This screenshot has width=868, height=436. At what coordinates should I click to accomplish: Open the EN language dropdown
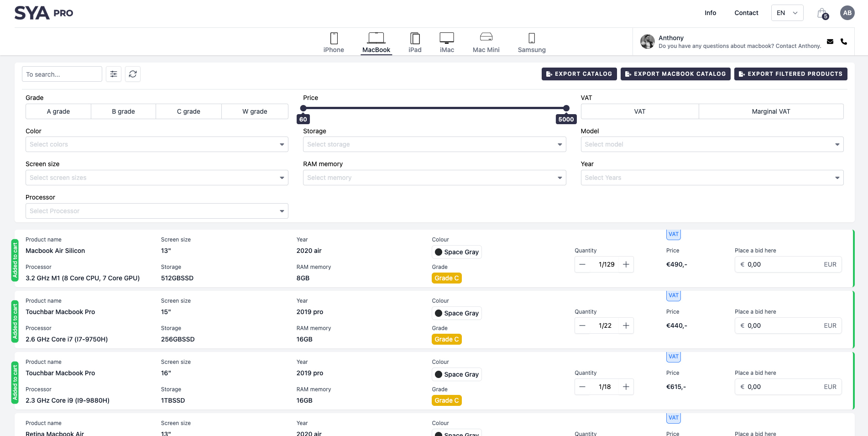[787, 13]
